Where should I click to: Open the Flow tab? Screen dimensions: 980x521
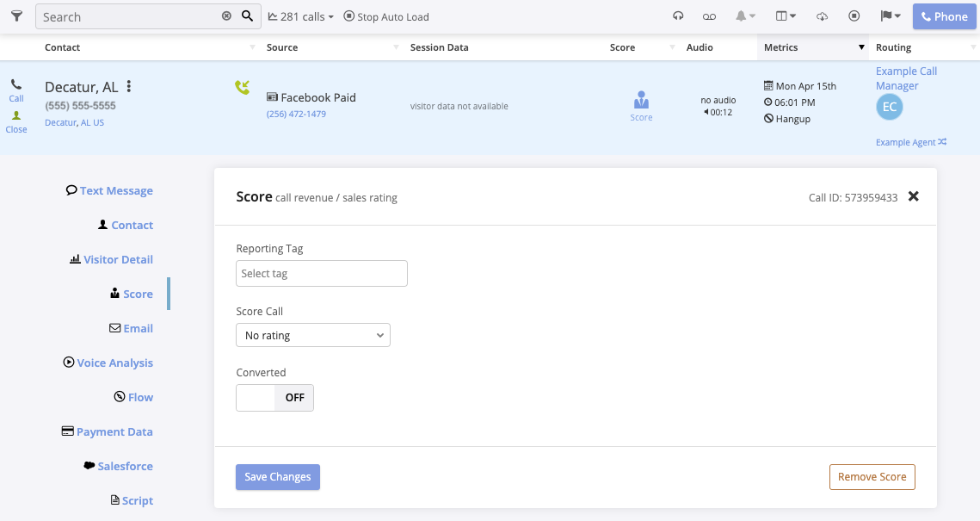[133, 397]
